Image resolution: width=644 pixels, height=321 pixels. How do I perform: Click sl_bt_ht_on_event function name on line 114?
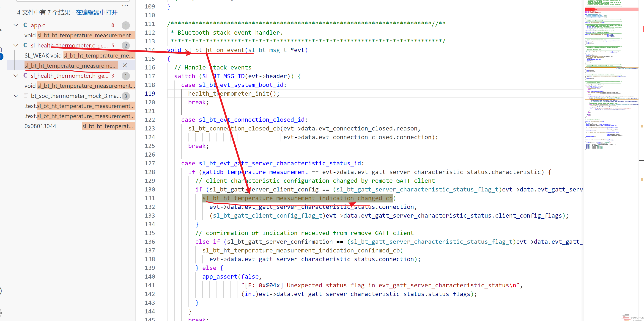click(214, 50)
